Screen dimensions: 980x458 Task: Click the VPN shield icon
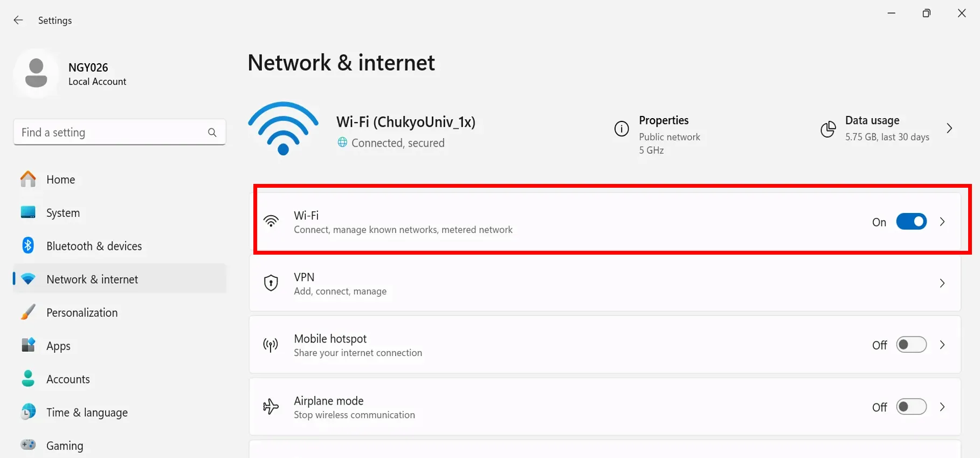271,283
